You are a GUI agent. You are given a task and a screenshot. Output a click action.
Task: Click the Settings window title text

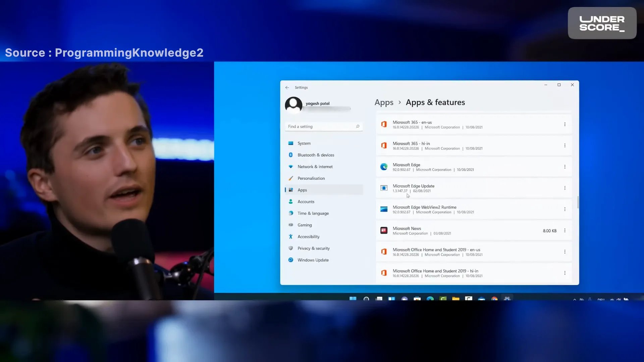click(301, 87)
